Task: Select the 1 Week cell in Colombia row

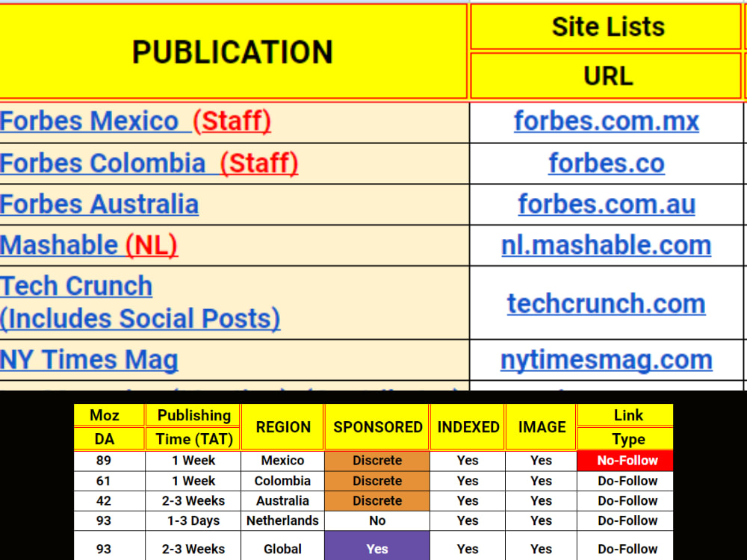Action: pyautogui.click(x=193, y=481)
